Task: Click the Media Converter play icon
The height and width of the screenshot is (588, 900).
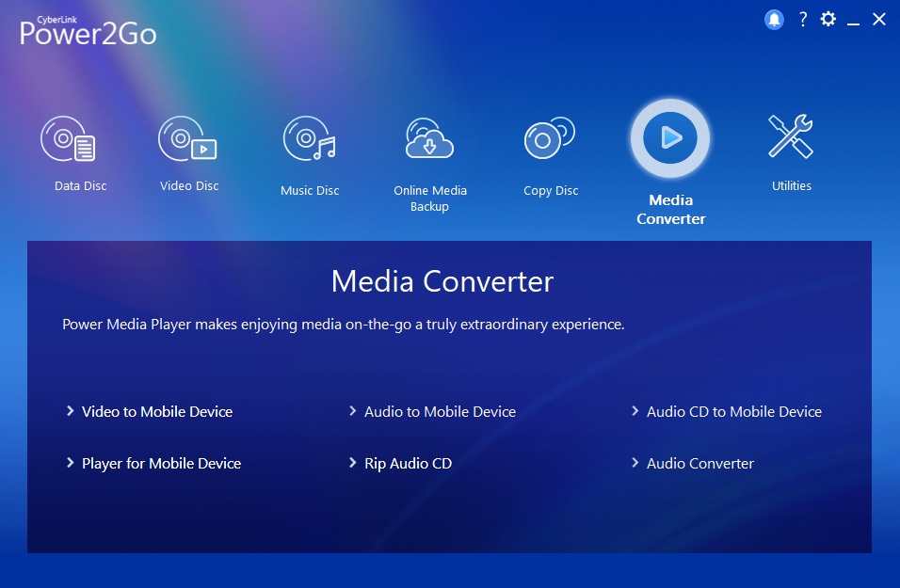Action: (670, 138)
